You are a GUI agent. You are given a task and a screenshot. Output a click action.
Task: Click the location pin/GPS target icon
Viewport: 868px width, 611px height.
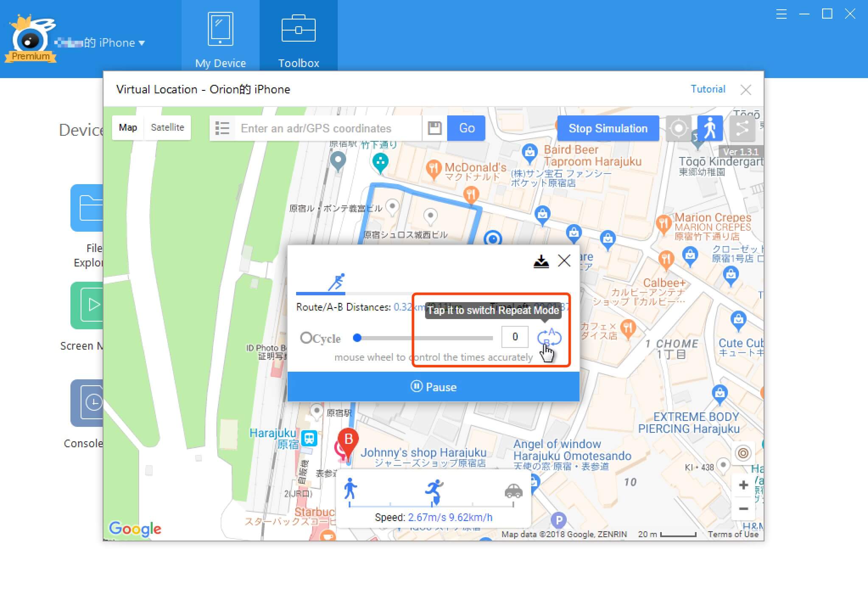click(x=677, y=128)
